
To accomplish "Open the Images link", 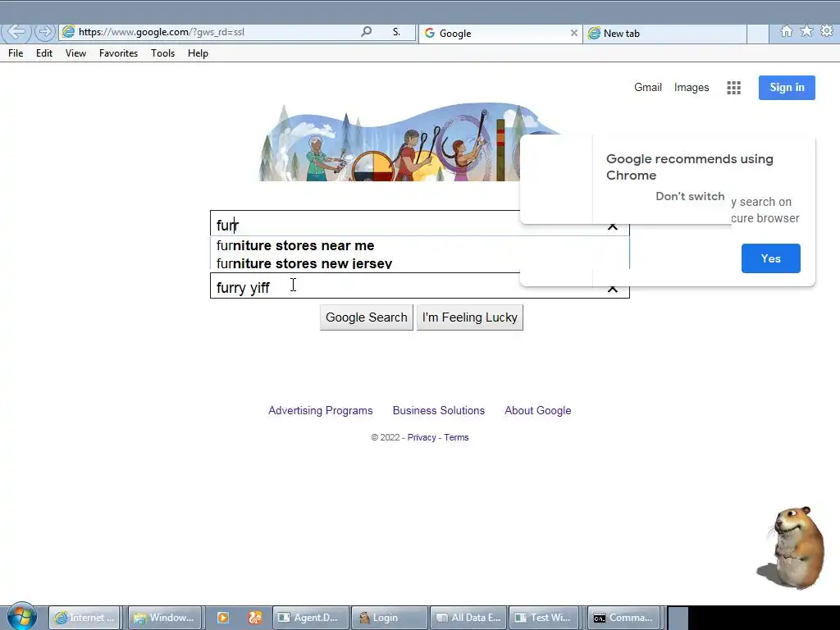I will click(x=691, y=87).
